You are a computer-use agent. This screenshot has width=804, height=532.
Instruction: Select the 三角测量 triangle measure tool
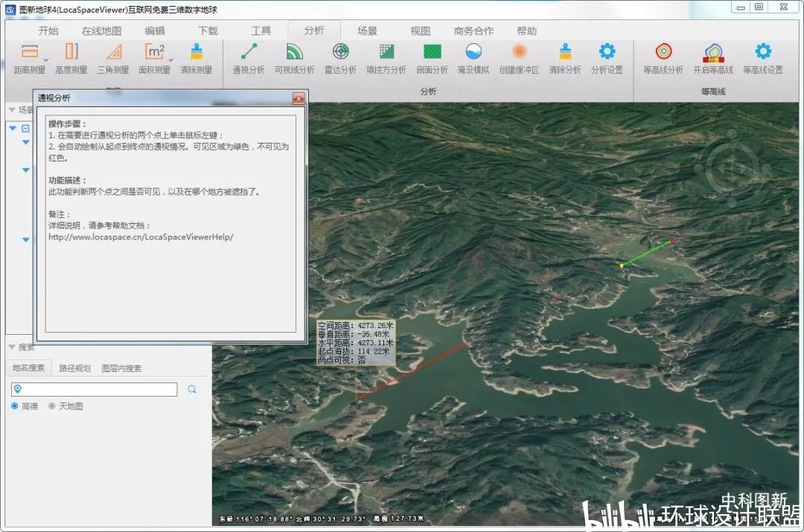coord(113,59)
